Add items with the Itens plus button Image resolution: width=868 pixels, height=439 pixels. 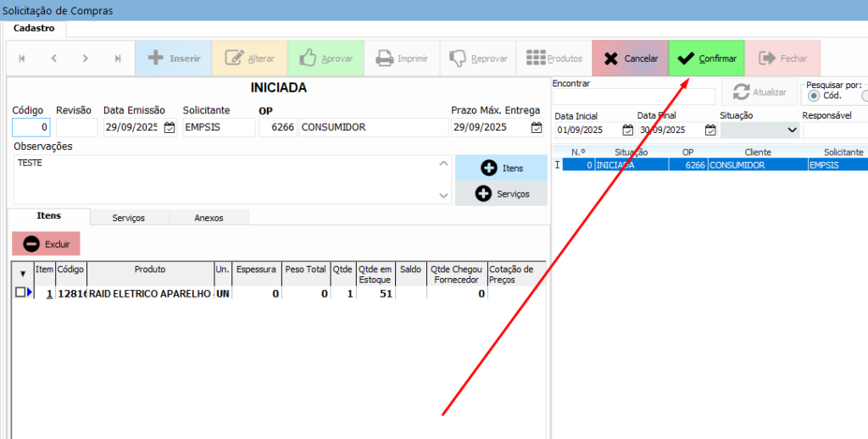click(x=501, y=168)
